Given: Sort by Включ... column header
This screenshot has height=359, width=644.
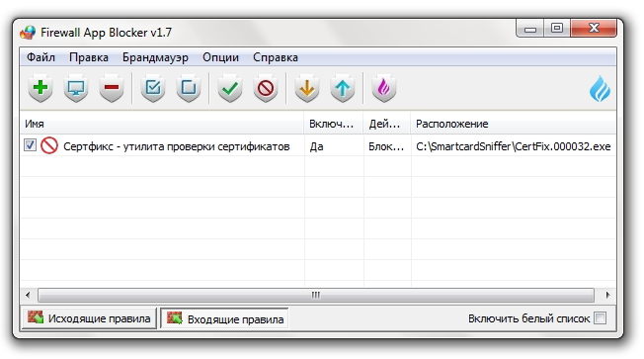Looking at the screenshot, I should (334, 124).
